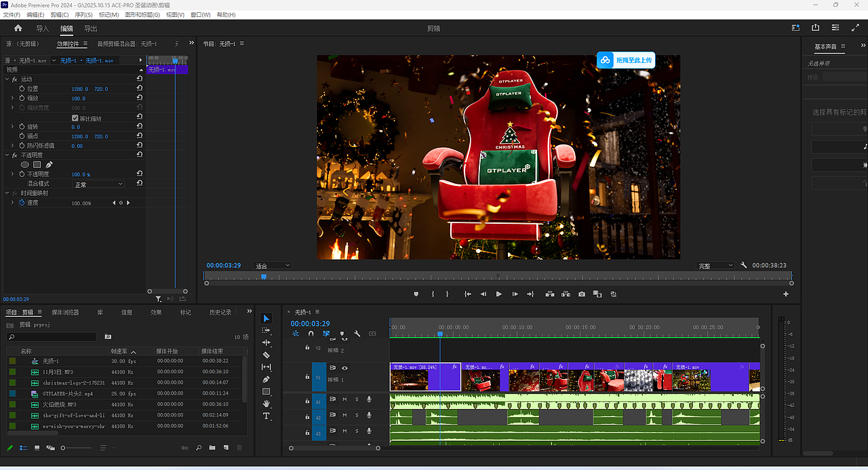Open the 媒体浏览器 tab

tap(65, 313)
